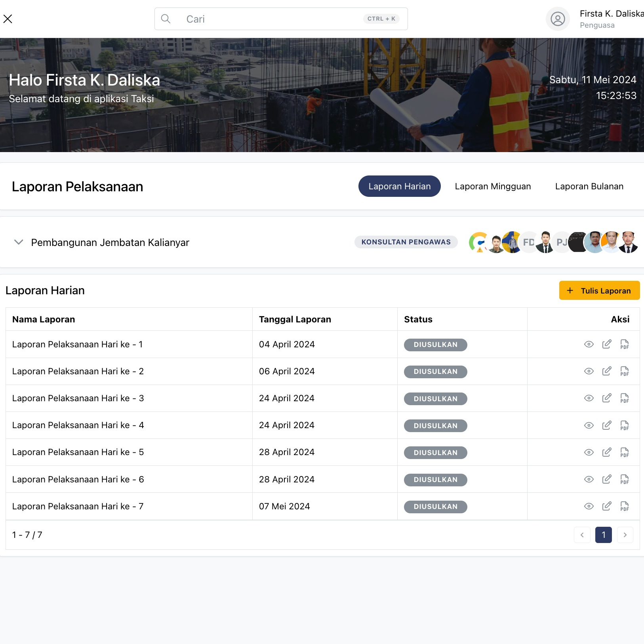View Hari ke - 4 report with eye icon
The image size is (644, 644).
tap(589, 425)
